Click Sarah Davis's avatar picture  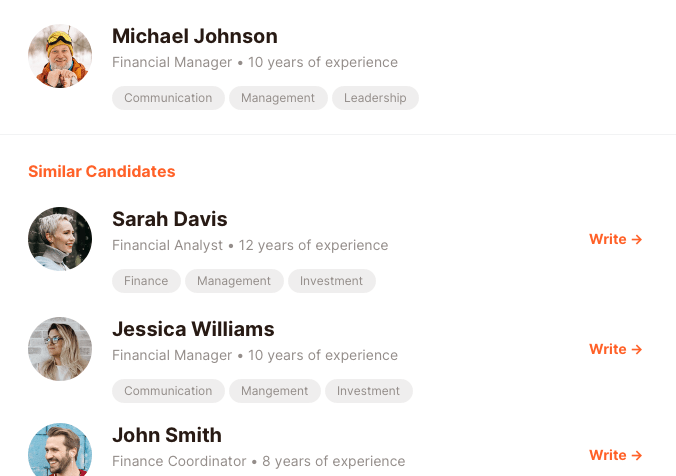[60, 239]
